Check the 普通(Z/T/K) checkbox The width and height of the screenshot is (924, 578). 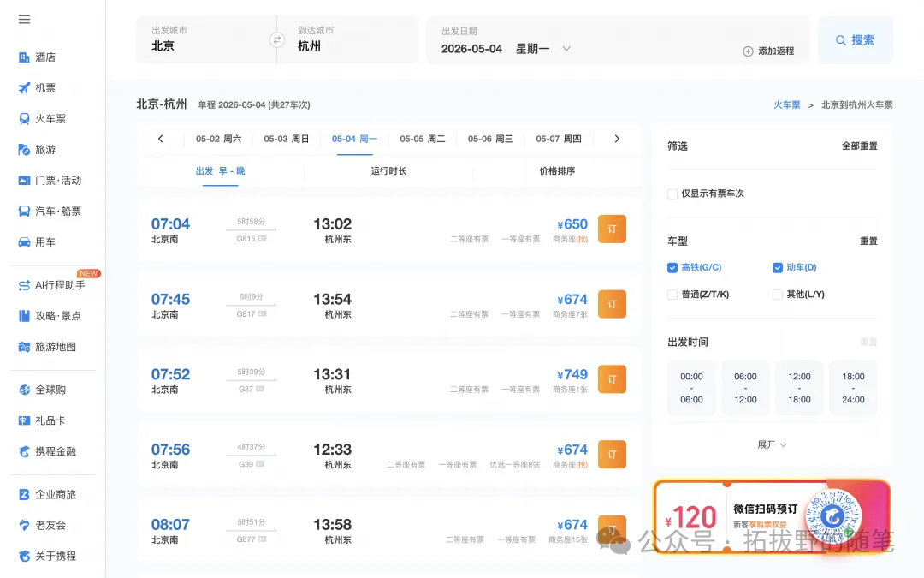click(672, 295)
